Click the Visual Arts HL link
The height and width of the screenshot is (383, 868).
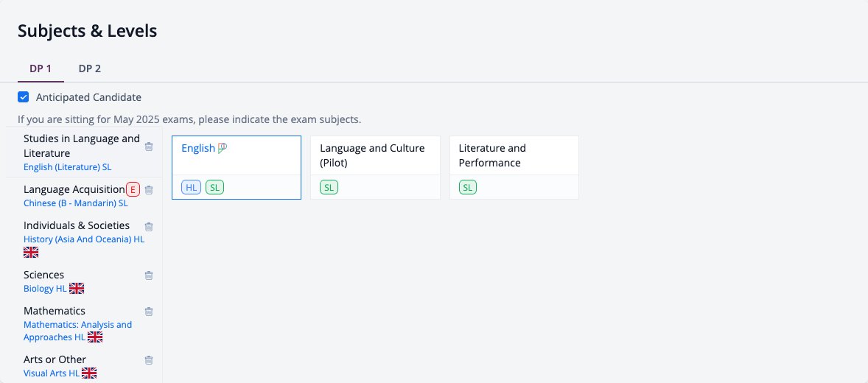pyautogui.click(x=52, y=373)
